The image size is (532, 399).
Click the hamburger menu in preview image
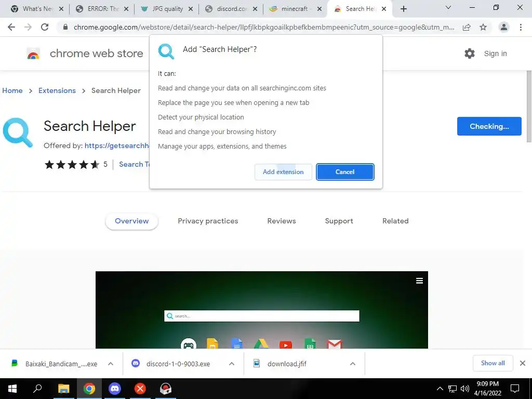[419, 281]
